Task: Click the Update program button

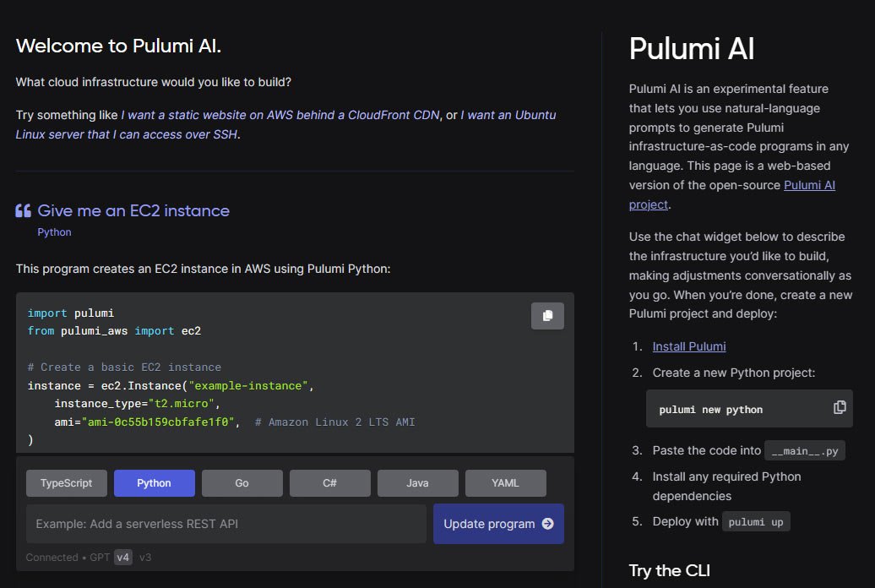Action: point(490,524)
